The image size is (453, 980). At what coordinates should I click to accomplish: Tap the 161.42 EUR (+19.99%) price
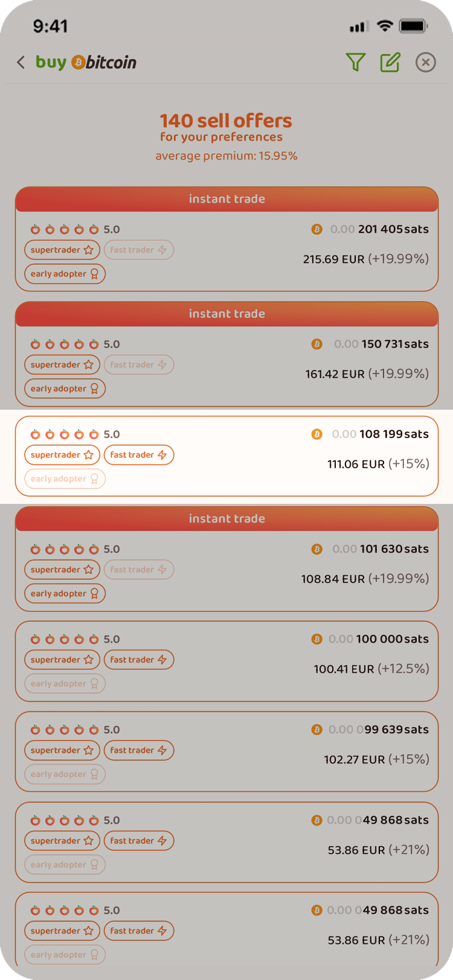pyautogui.click(x=367, y=374)
